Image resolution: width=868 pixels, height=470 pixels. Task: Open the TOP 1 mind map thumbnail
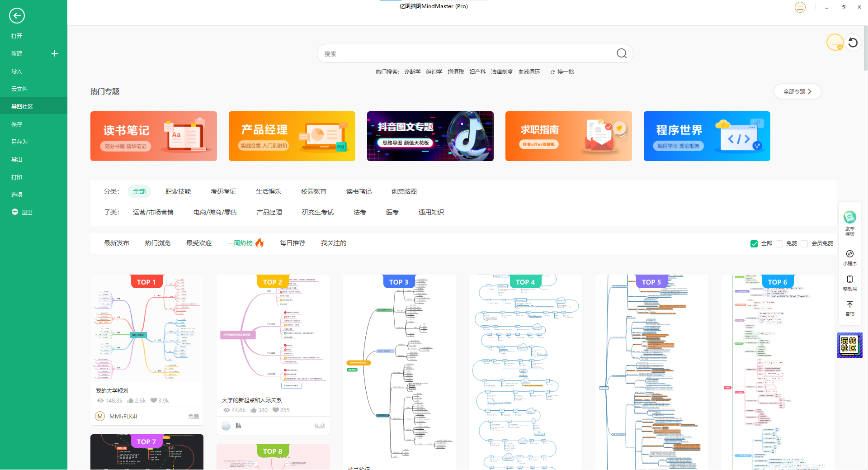coord(147,328)
